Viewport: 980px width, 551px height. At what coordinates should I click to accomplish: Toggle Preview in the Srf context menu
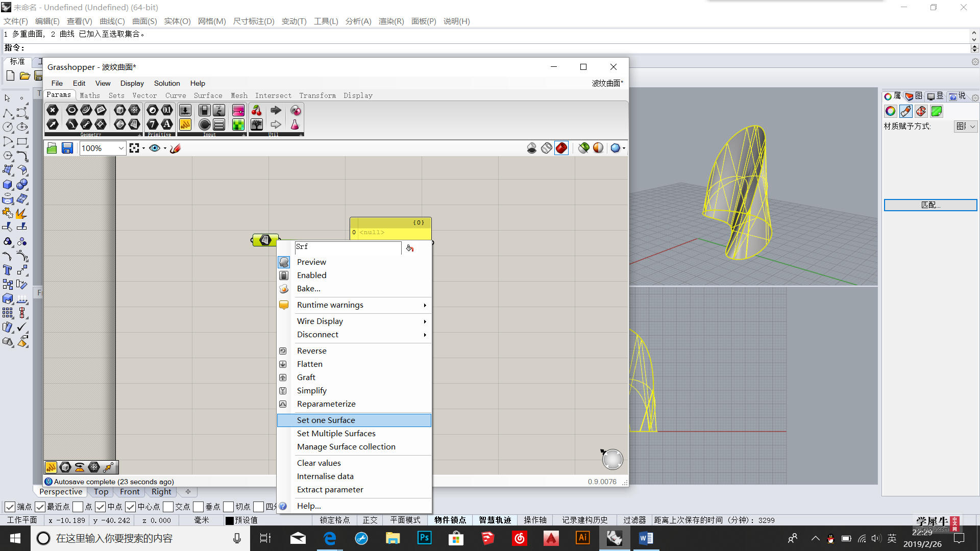[354, 262]
